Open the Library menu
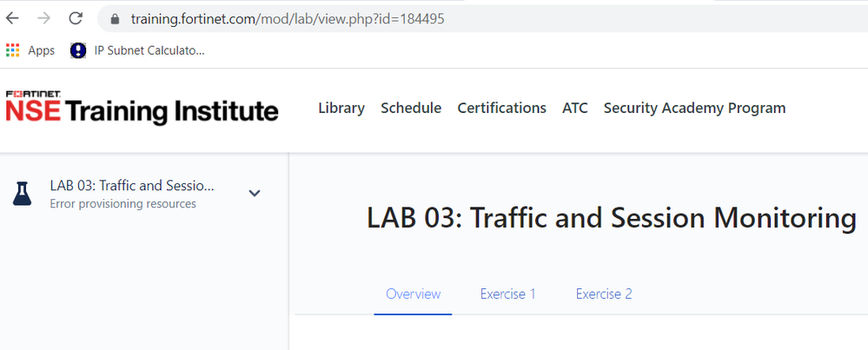 pyautogui.click(x=341, y=108)
